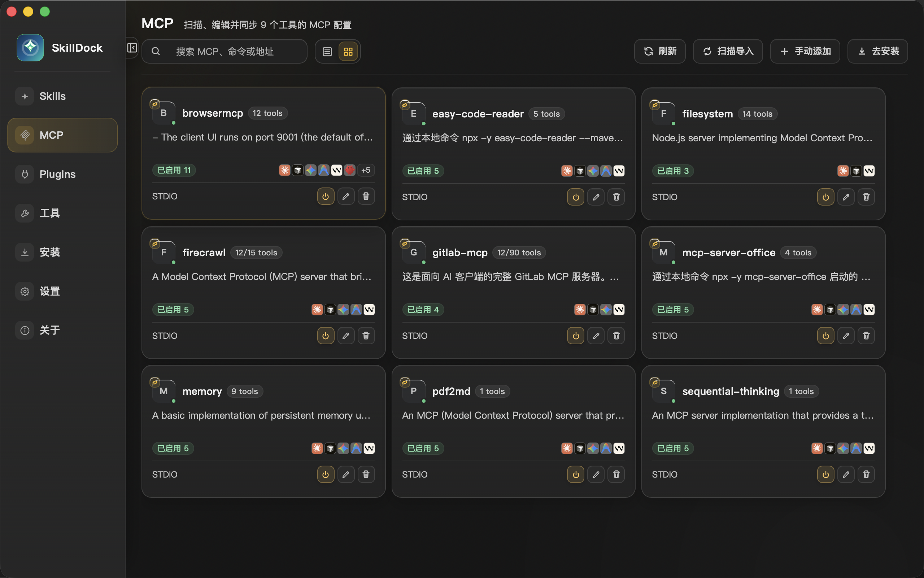This screenshot has height=578, width=924.
Task: Click the 已启用 4 badge on gitlab-mcp
Action: [423, 310]
